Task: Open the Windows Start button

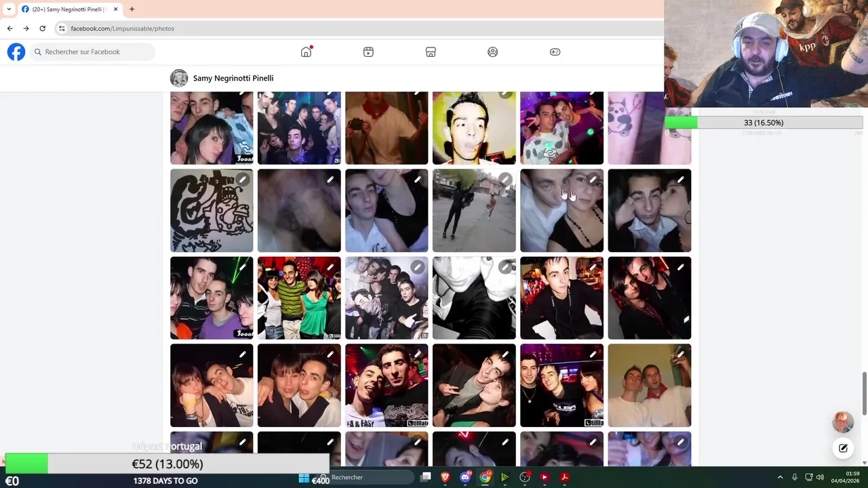Action: coord(304,477)
